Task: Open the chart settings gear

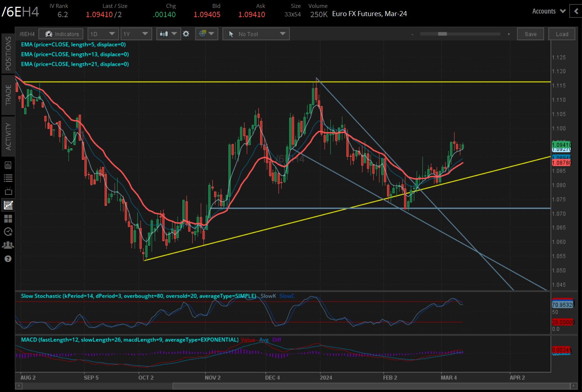Action: click(186, 34)
